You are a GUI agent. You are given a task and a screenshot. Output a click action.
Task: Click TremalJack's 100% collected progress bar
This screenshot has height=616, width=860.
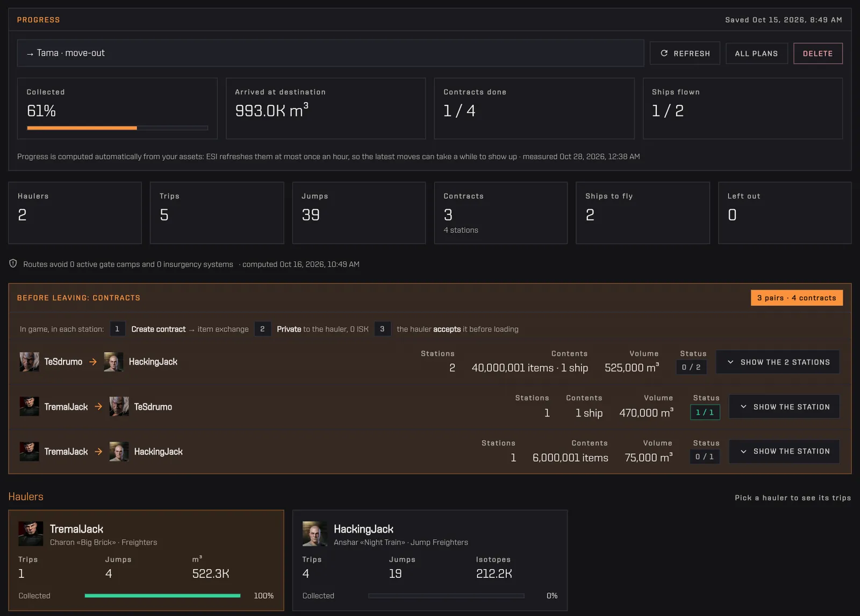(162, 596)
